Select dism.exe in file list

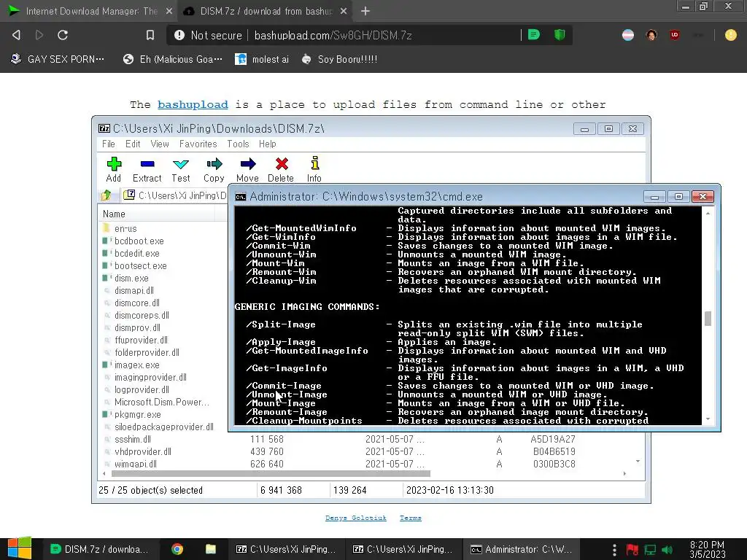pyautogui.click(x=131, y=278)
